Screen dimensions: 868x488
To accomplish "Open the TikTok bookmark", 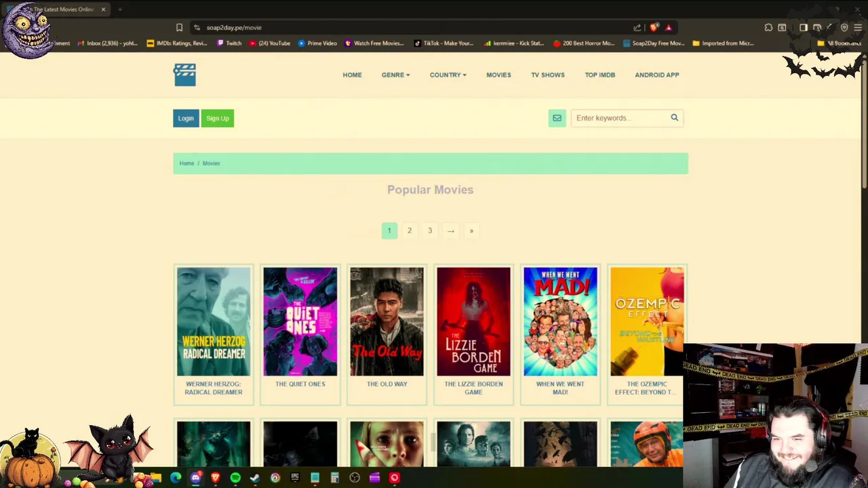I will (443, 43).
